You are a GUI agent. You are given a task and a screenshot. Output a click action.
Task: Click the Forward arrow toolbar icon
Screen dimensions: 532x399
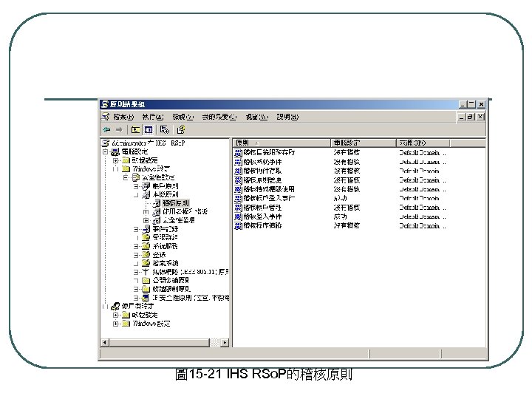(119, 129)
